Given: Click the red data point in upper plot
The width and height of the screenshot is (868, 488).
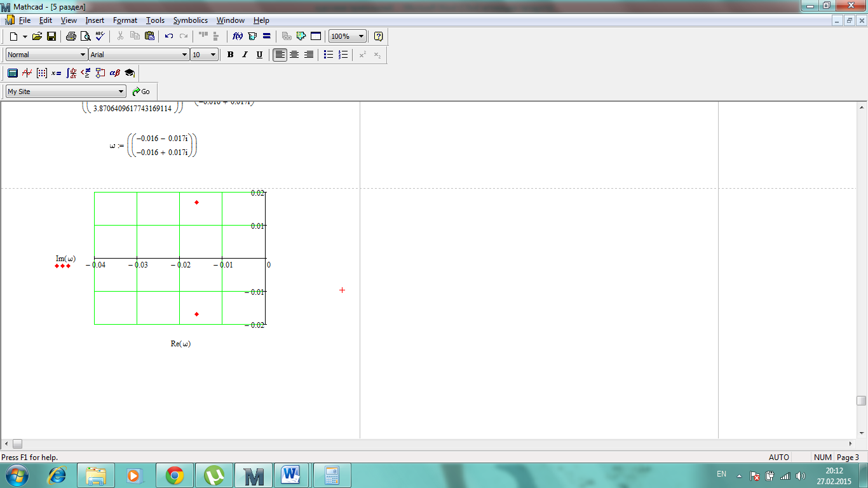Looking at the screenshot, I should [196, 202].
